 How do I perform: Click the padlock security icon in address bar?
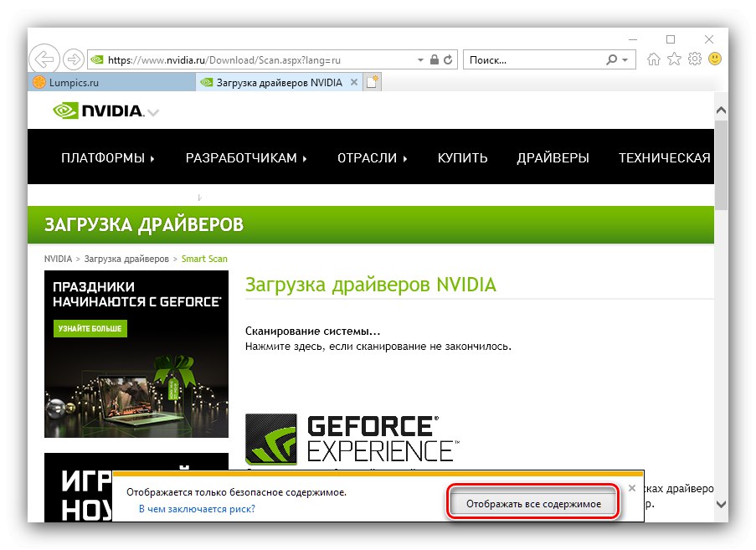(x=435, y=59)
